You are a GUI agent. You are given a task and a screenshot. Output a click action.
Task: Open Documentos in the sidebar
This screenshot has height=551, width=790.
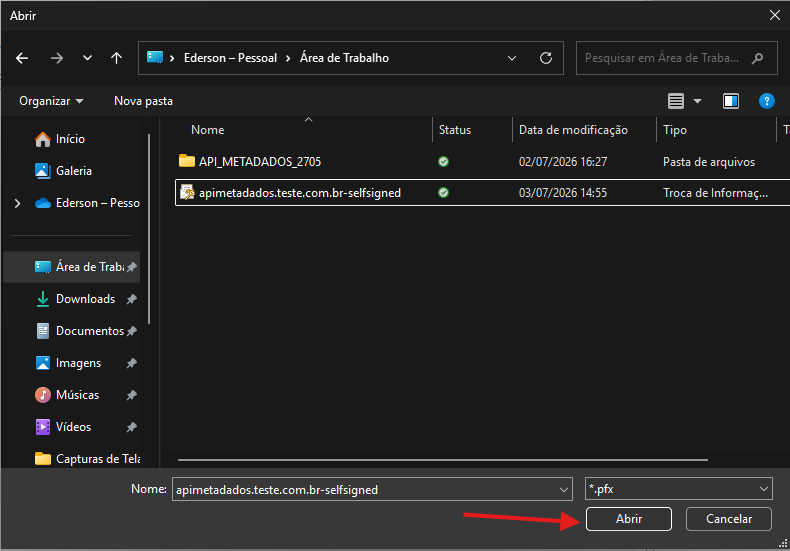(90, 331)
